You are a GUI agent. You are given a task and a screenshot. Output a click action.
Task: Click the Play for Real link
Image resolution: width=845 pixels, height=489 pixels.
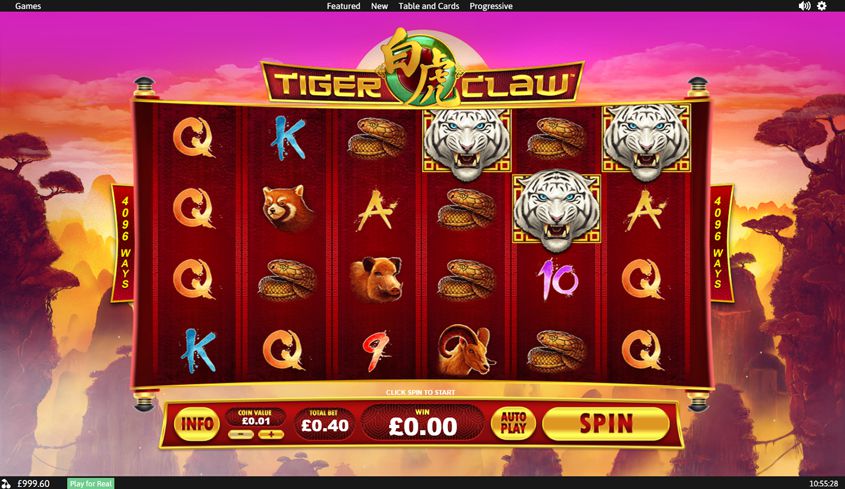(x=91, y=483)
